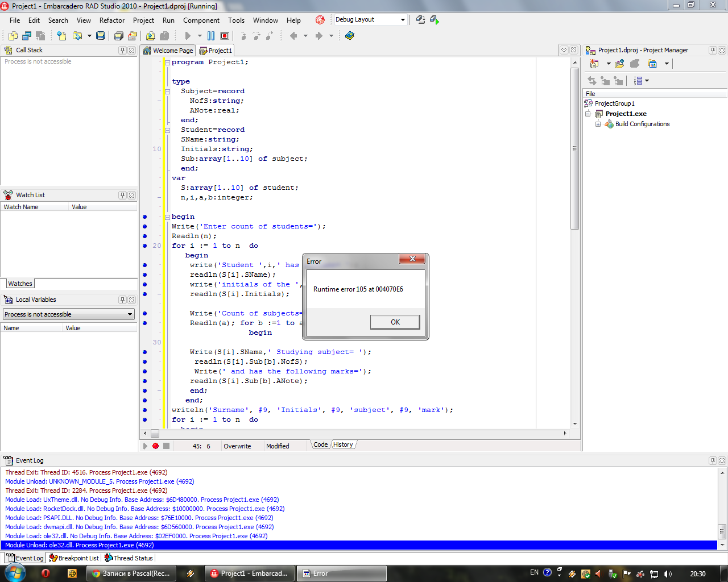Image resolution: width=728 pixels, height=582 pixels.
Task: Click the Save Desktop layout icon
Action: (x=421, y=20)
